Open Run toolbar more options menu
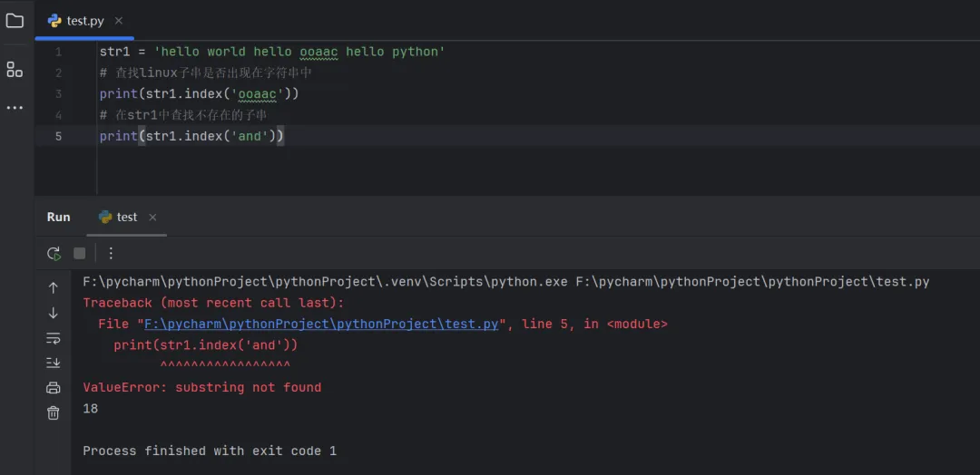The image size is (980, 475). tap(111, 253)
